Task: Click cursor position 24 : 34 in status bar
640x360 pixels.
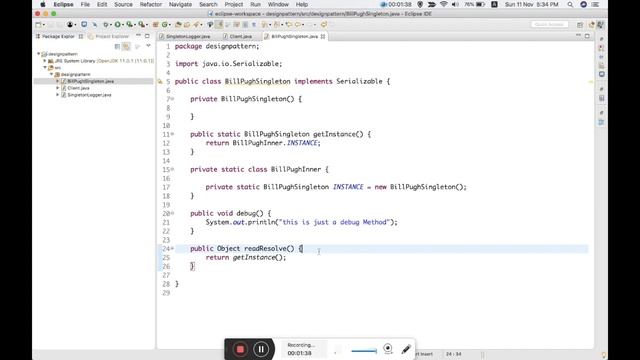Action: [x=453, y=354]
